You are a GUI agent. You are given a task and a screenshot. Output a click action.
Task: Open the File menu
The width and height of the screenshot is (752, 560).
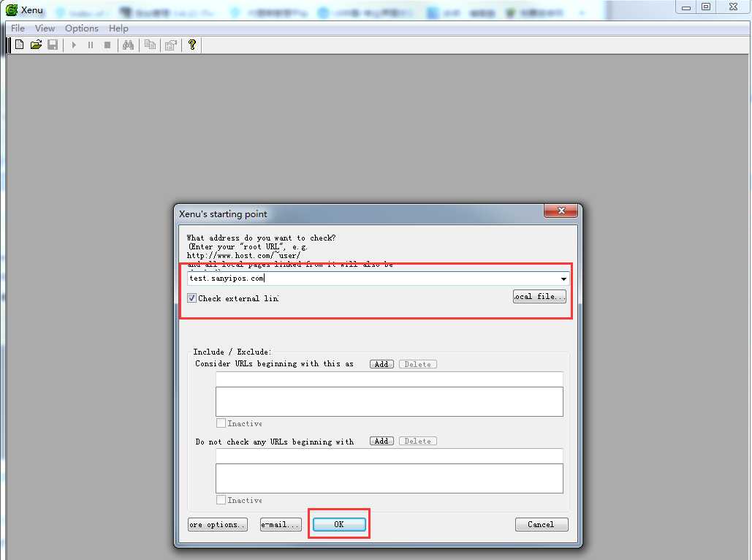pos(18,29)
